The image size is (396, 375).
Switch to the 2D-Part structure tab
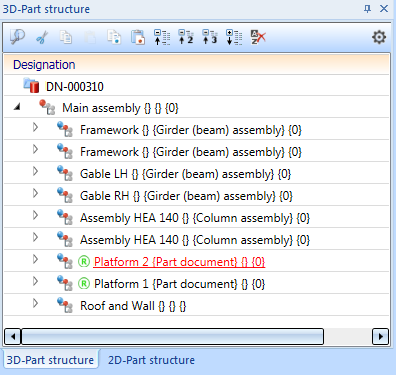(x=151, y=360)
